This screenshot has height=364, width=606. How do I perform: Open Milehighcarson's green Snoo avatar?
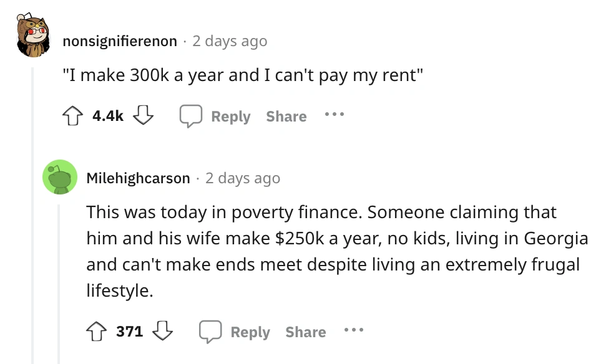[x=59, y=177]
